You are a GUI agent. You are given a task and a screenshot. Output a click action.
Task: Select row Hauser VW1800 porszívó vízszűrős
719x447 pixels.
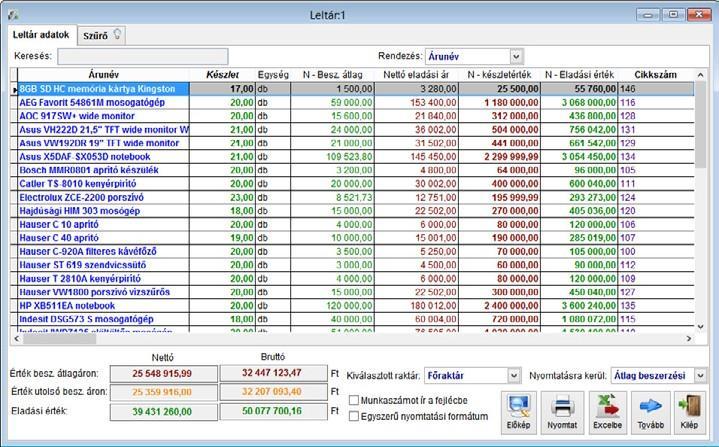(x=351, y=292)
